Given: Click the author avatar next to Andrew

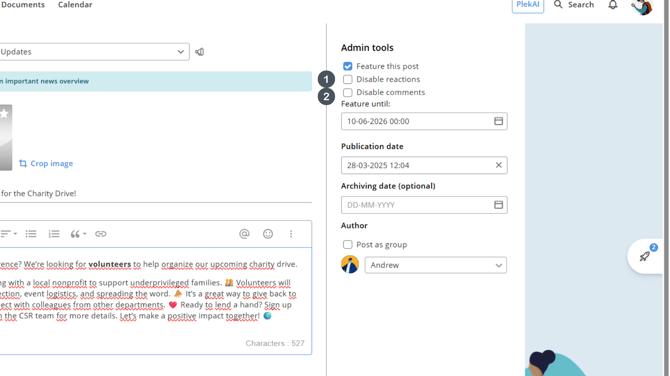Looking at the screenshot, I should (350, 264).
